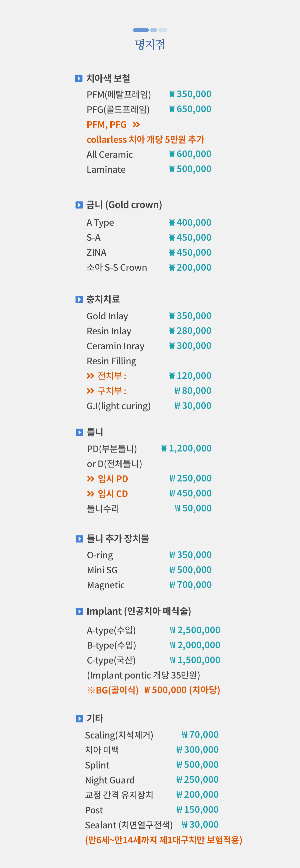Click the double chevron before 구치부

pyautogui.click(x=90, y=391)
